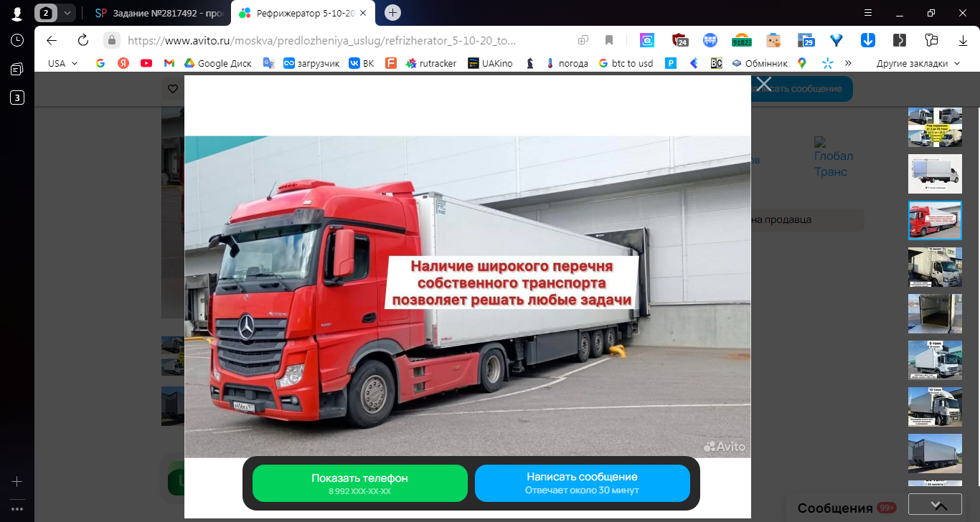
Task: Open the PayPal bookmark icon
Action: tap(671, 63)
